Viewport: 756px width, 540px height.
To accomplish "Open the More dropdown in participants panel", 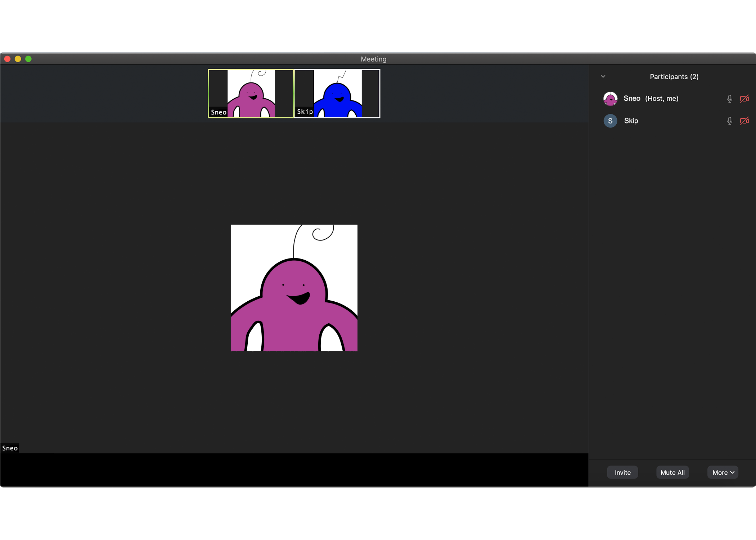I will (723, 472).
